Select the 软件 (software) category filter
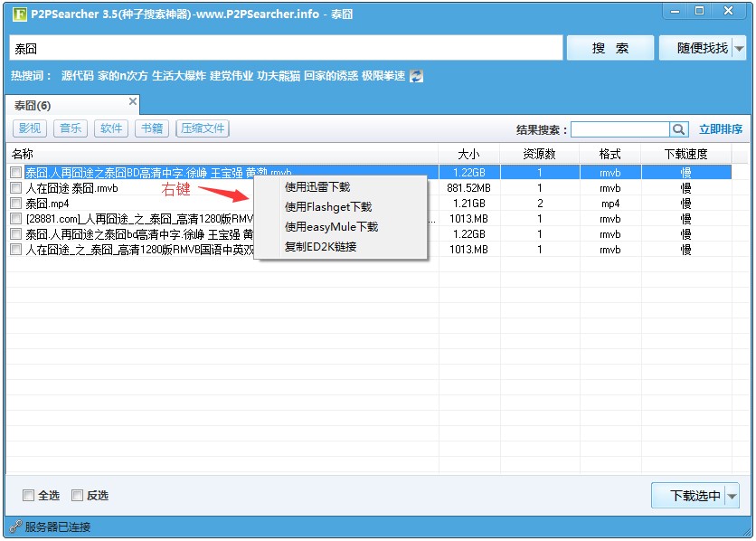The image size is (756, 541). pyautogui.click(x=111, y=128)
